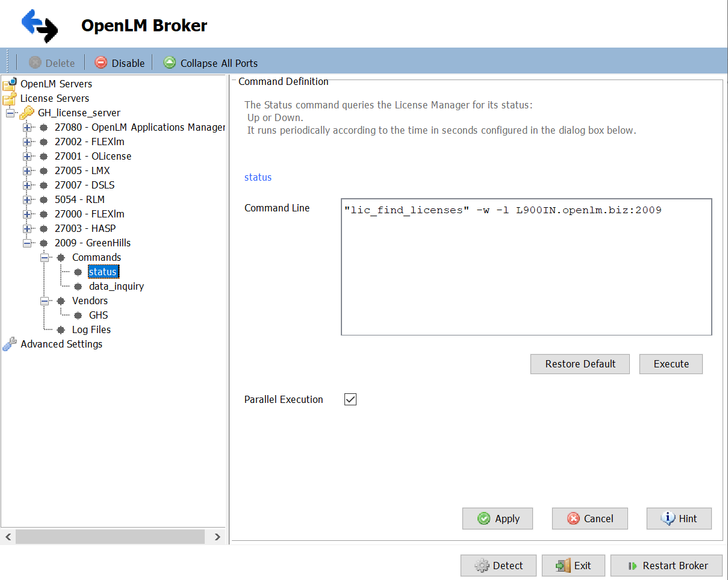This screenshot has width=728, height=580.
Task: Click the Restore Default button
Action: [x=579, y=364]
